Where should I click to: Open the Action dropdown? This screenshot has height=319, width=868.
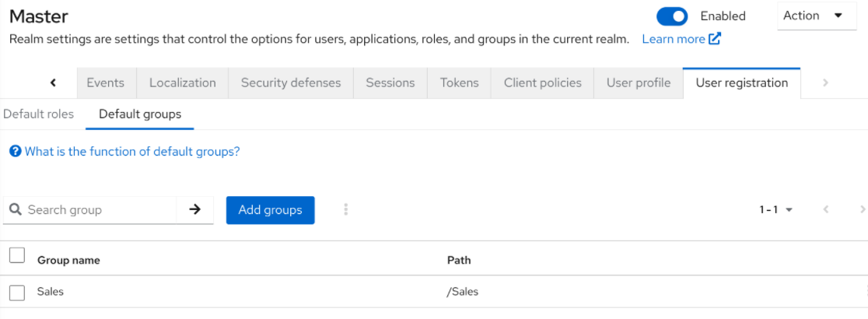coord(816,16)
